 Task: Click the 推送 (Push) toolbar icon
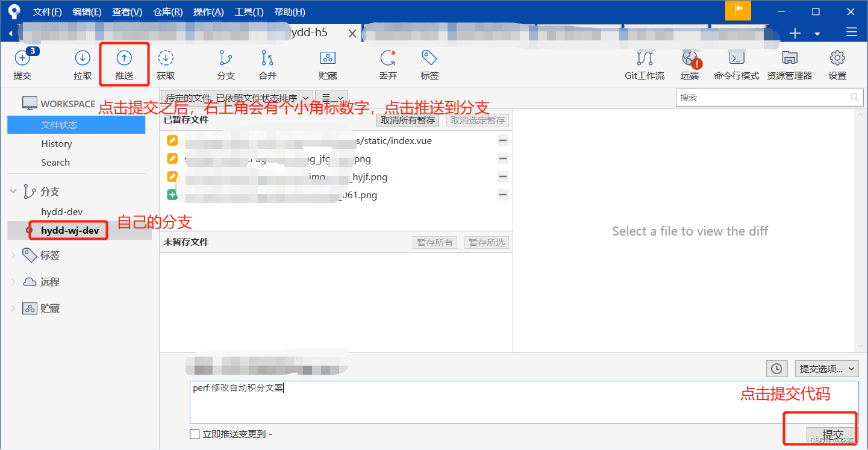(123, 64)
